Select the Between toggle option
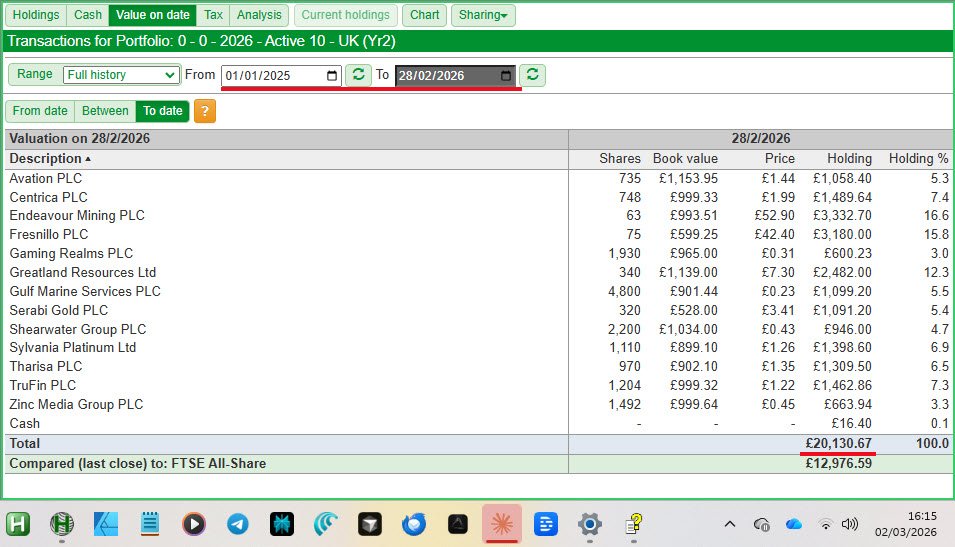The image size is (955, 547). [105, 111]
